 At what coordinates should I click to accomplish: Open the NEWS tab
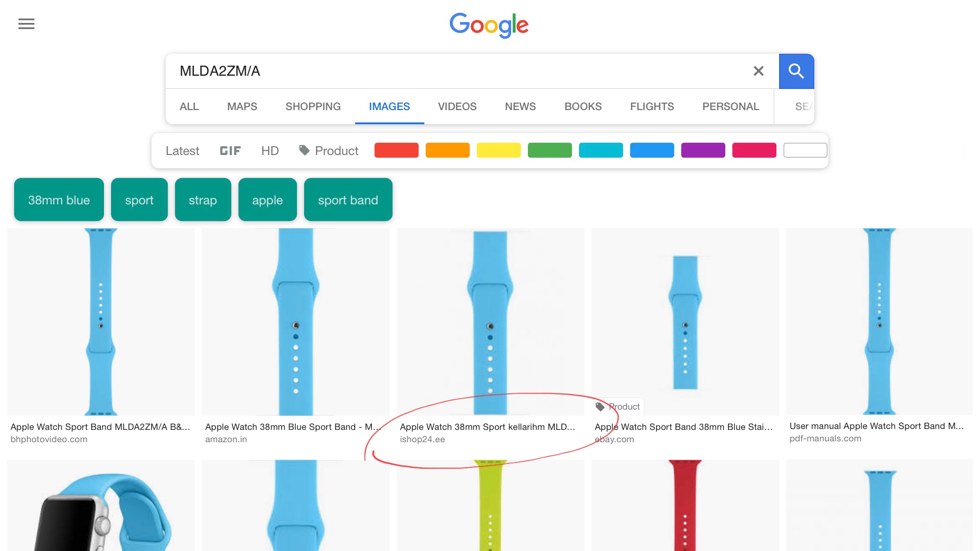[x=520, y=107]
